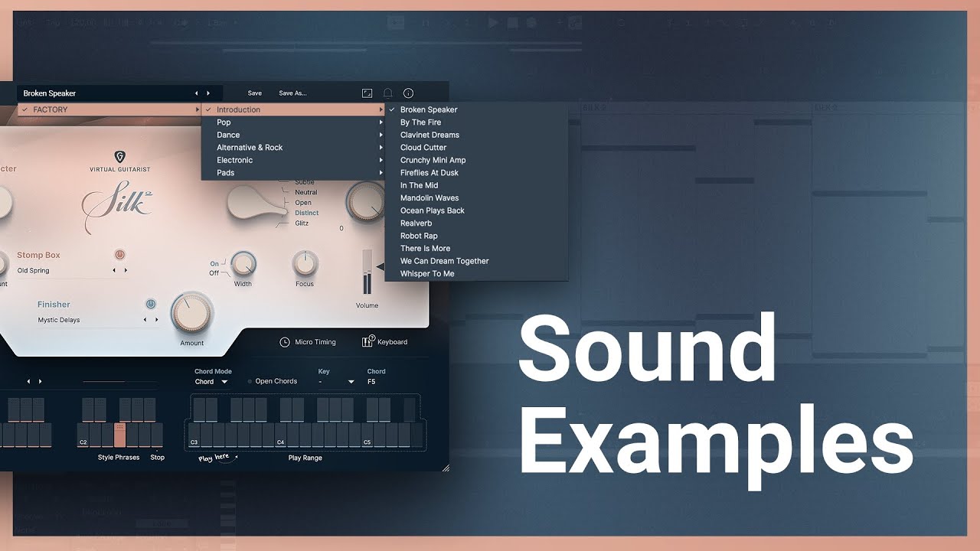The height and width of the screenshot is (551, 980).
Task: Switch doubling to Off
Action: coord(214,273)
